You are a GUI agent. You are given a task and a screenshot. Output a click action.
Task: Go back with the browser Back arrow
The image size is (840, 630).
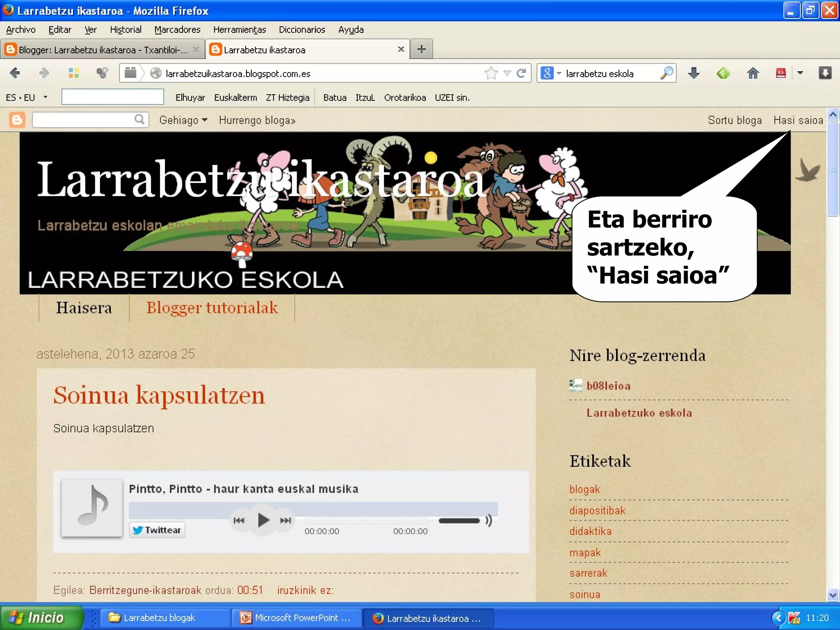click(15, 73)
